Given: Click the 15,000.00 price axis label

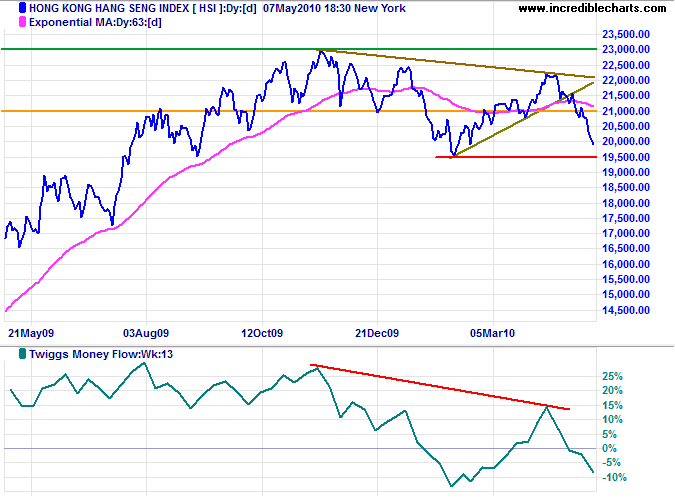Looking at the screenshot, I should 625,294.
